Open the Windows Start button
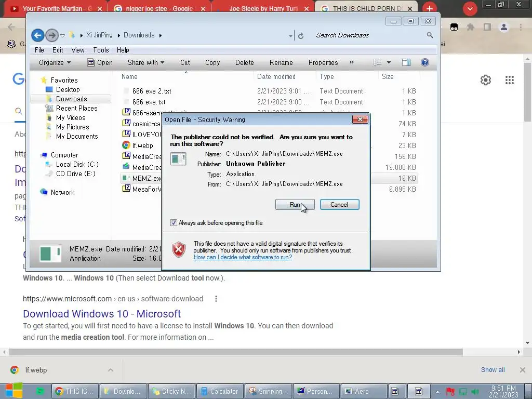Viewport: 532px width, 399px height. point(14,391)
